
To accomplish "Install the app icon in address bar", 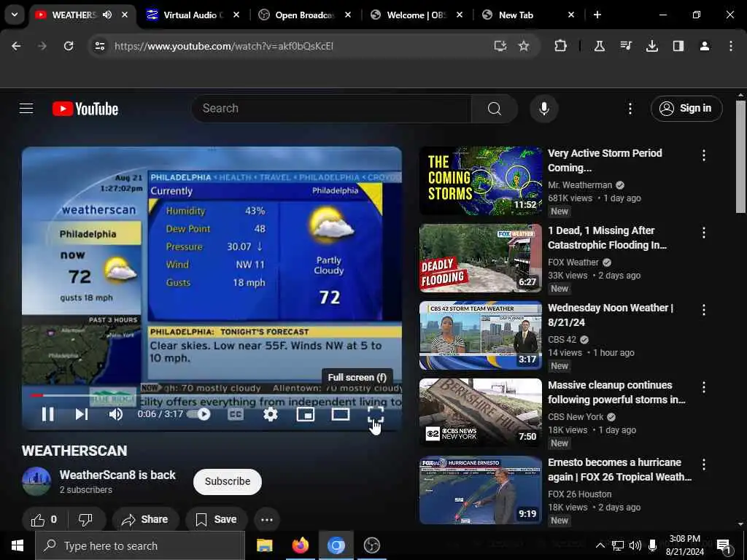I will (x=500, y=46).
